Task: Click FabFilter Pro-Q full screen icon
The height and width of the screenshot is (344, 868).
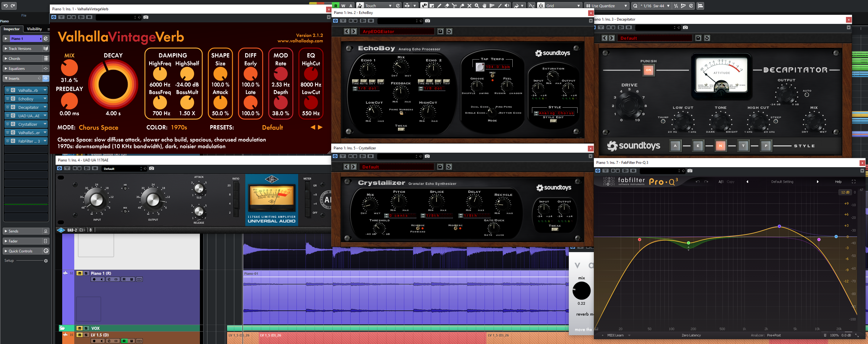Action: (x=854, y=182)
